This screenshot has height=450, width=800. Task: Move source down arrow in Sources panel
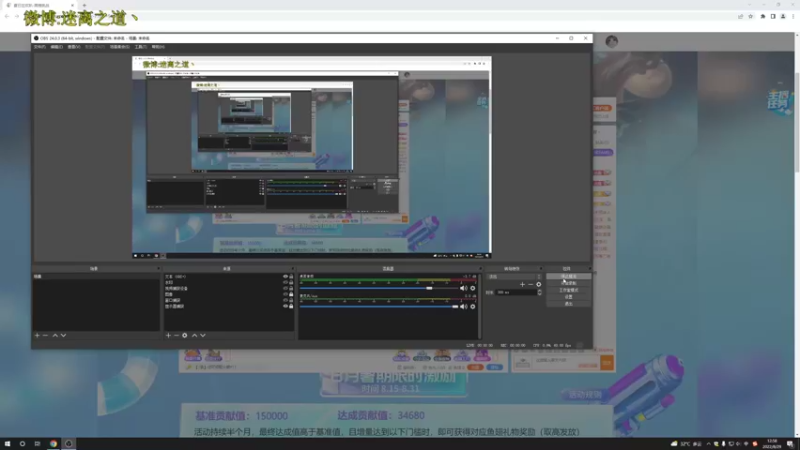coord(203,335)
